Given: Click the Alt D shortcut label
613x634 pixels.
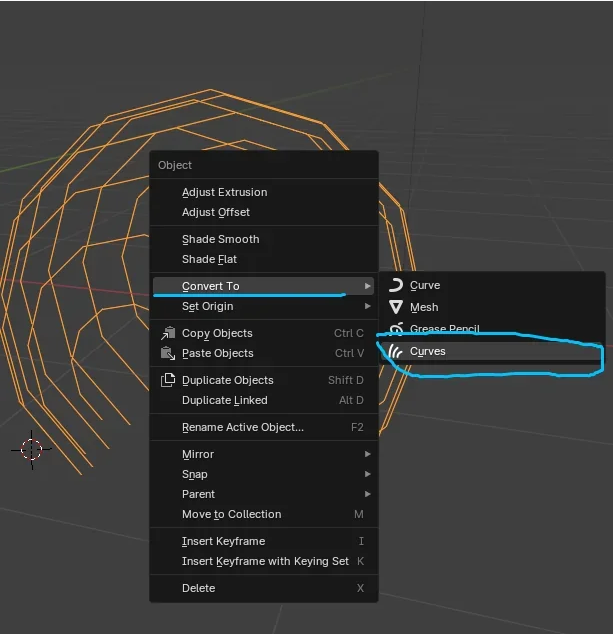Looking at the screenshot, I should coord(351,400).
